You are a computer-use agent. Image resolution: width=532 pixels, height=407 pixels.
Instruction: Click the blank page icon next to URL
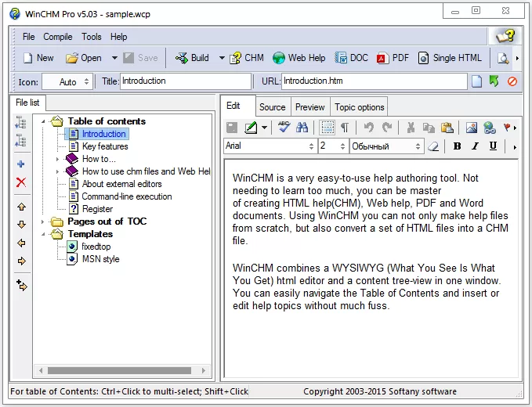pyautogui.click(x=476, y=81)
